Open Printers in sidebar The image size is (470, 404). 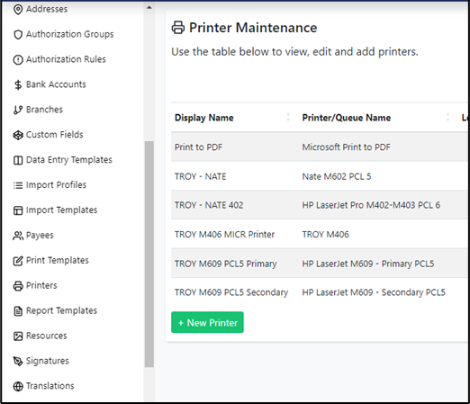41,285
